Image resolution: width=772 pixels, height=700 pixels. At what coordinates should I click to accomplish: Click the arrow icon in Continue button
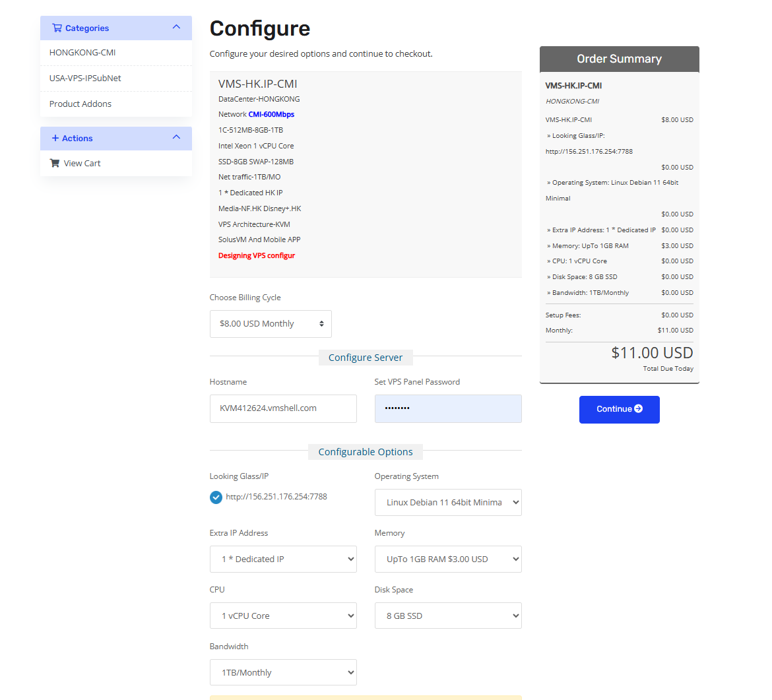click(x=638, y=409)
